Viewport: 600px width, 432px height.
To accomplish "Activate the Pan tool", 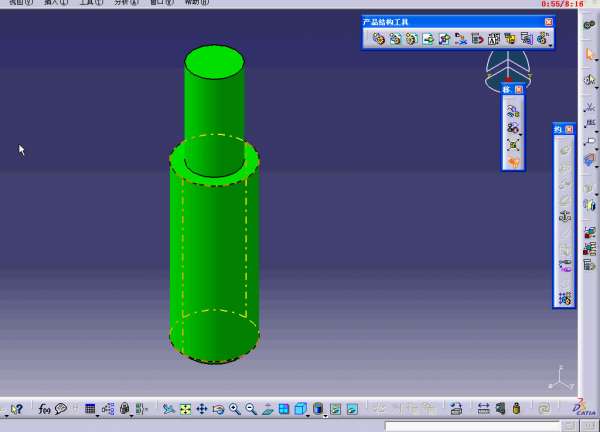I will pyautogui.click(x=202, y=409).
